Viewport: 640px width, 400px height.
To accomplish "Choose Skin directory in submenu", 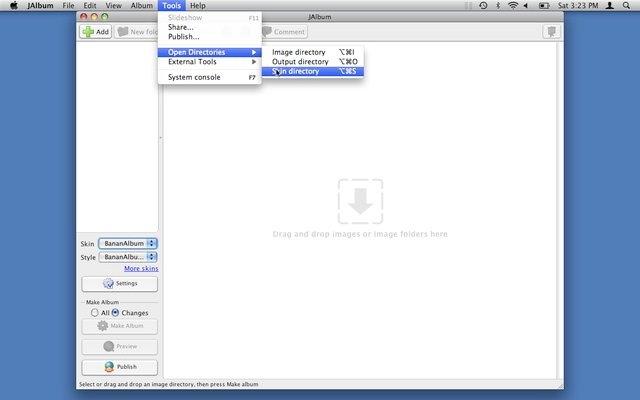I will [313, 71].
